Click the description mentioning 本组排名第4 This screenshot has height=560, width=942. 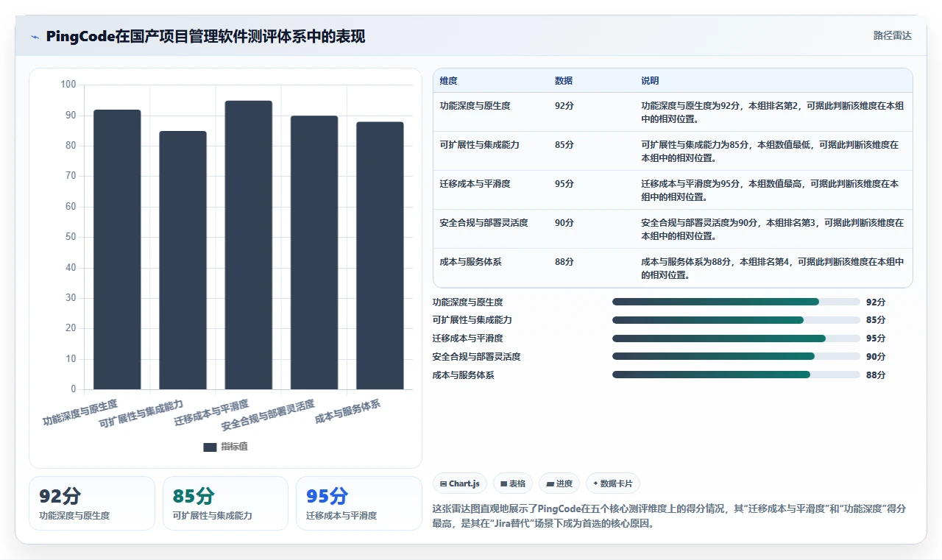[773, 268]
